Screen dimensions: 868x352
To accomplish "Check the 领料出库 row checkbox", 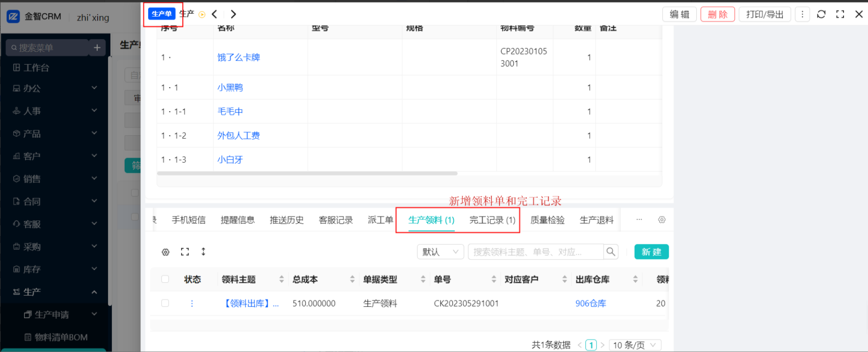I will coord(165,303).
